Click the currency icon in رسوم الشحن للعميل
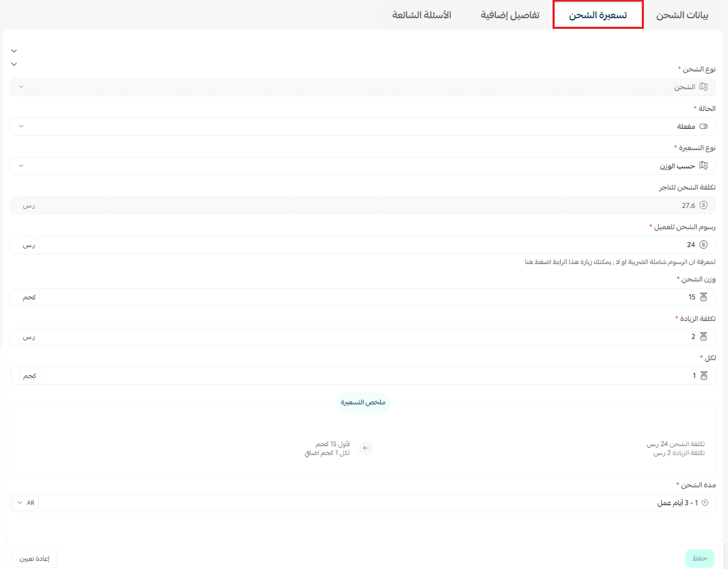 coord(703,245)
